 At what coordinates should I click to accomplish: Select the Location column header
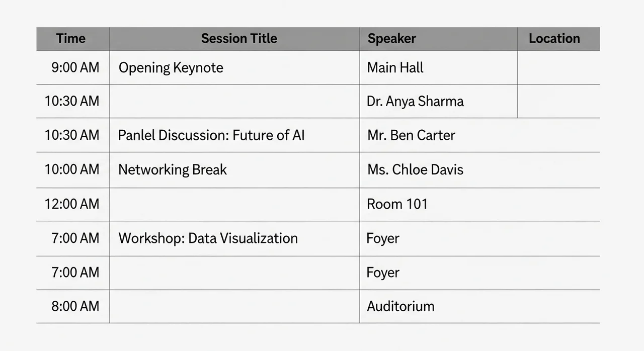point(558,39)
